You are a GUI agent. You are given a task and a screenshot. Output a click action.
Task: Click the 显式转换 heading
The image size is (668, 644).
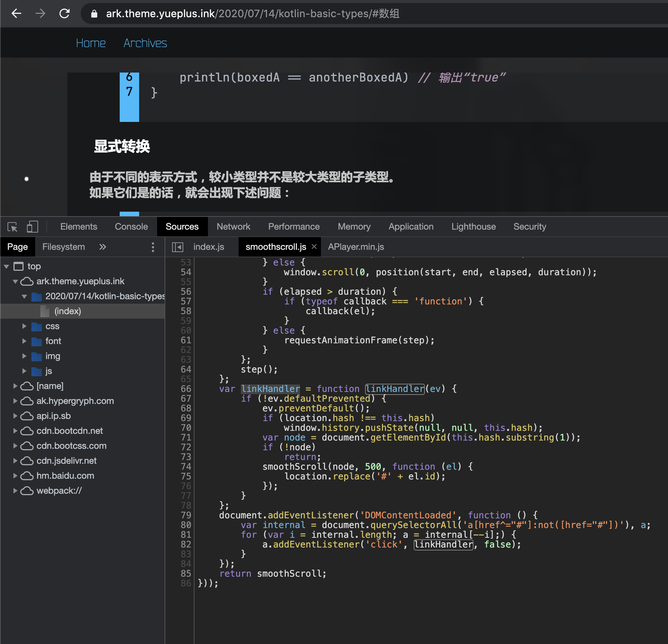[x=122, y=147]
